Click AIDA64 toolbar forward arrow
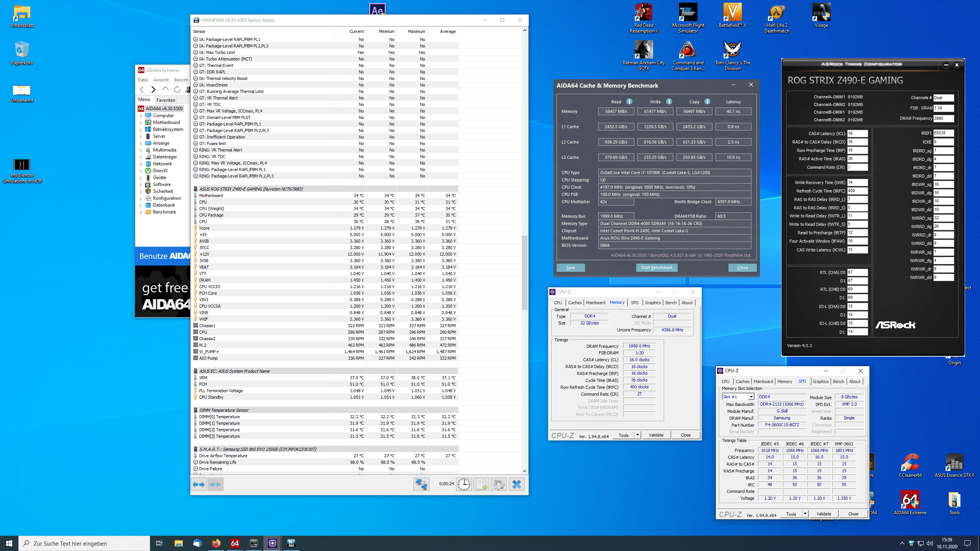This screenshot has width=980, height=551. pyautogui.click(x=153, y=89)
